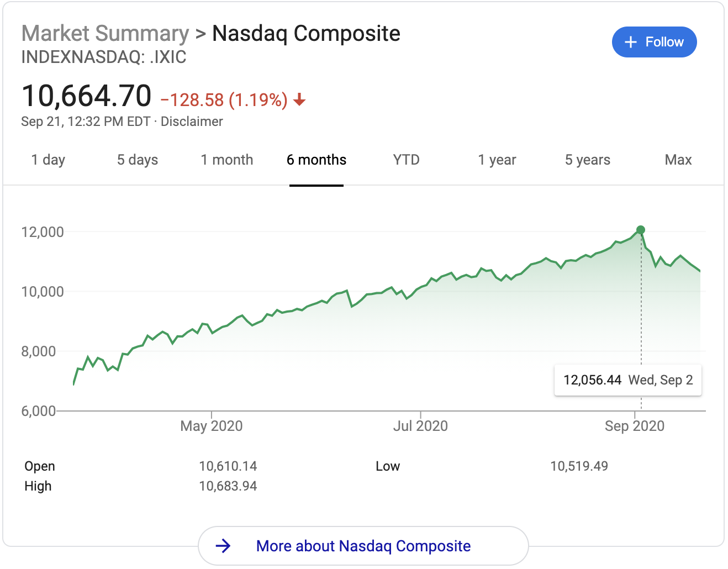Click the Jul 2020 axis label
This screenshot has width=728, height=569.
pyautogui.click(x=420, y=426)
